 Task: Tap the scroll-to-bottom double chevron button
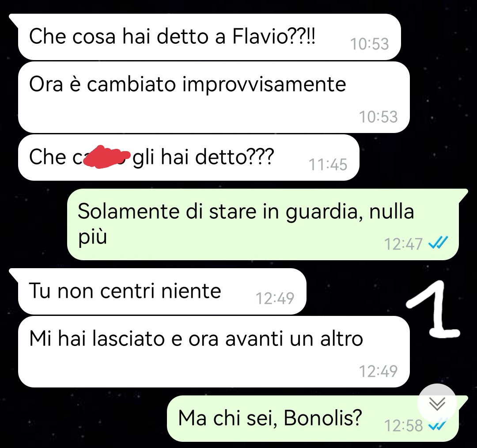click(x=437, y=403)
